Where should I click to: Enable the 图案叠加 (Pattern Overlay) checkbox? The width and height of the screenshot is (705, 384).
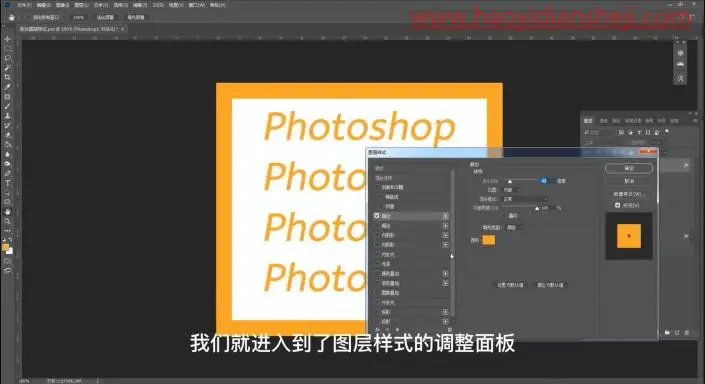tap(377, 293)
